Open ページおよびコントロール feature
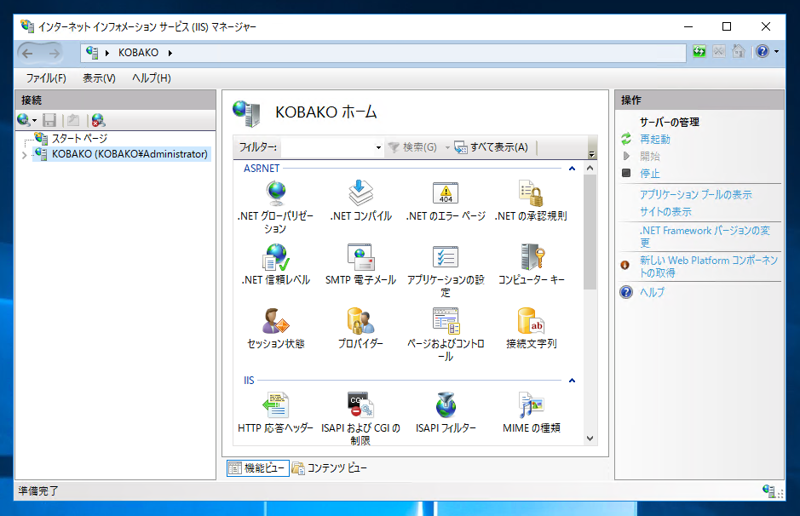This screenshot has width=800, height=516. (x=445, y=334)
